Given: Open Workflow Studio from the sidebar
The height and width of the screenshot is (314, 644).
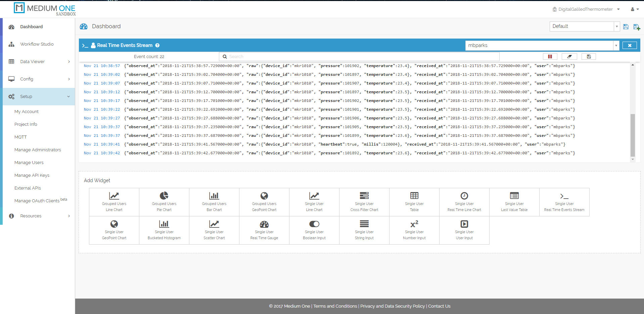Looking at the screenshot, I should pyautogui.click(x=37, y=44).
